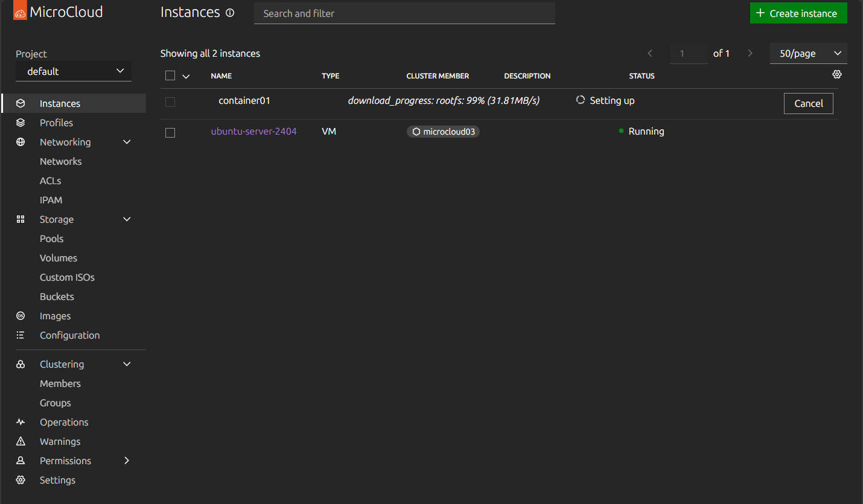
Task: Go to previous page arrow
Action: pyautogui.click(x=650, y=53)
